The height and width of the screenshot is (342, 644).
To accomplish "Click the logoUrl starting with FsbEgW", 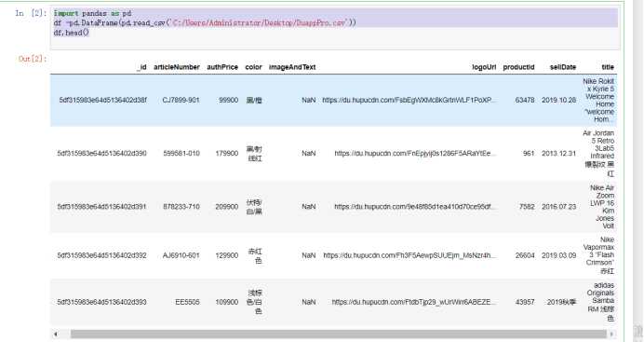I will (x=409, y=101).
